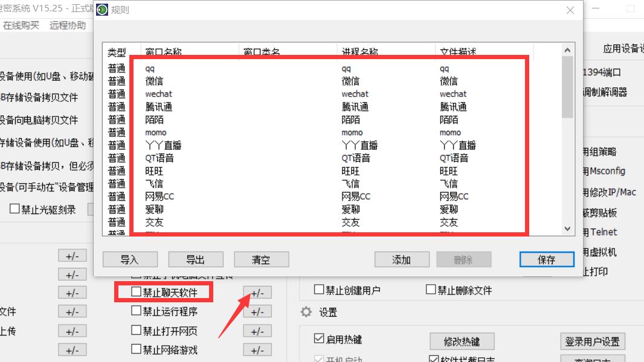Select the qq row in window name column
Screen dimensions: 644x362
pyautogui.click(x=150, y=68)
